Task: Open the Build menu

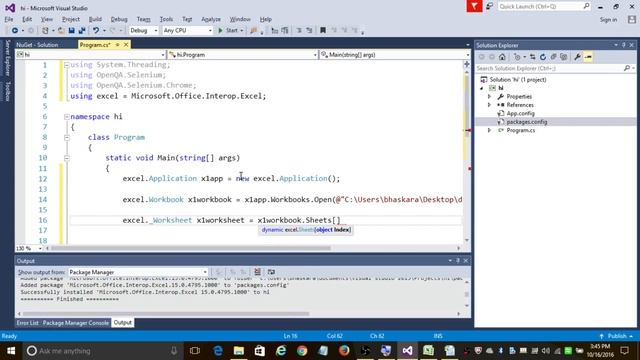Action: pos(95,19)
